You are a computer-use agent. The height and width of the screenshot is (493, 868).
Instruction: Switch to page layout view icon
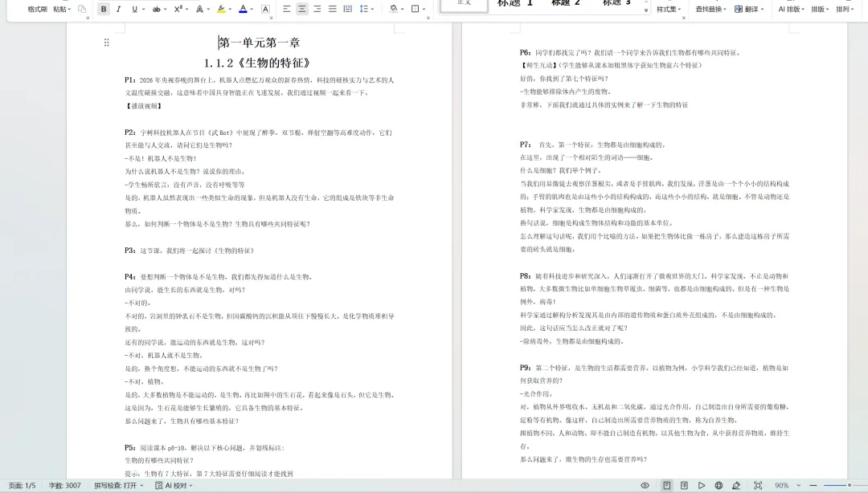[667, 485]
